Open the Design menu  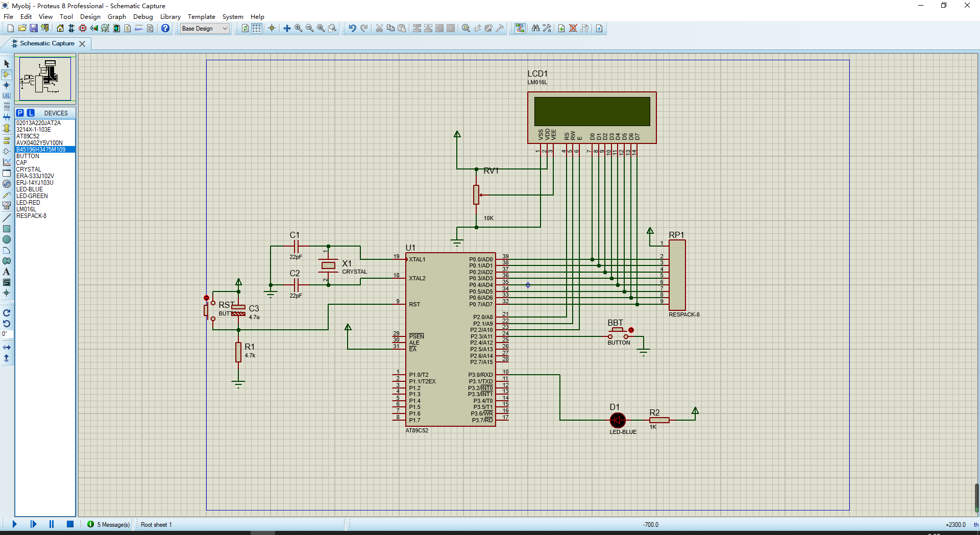tap(90, 17)
